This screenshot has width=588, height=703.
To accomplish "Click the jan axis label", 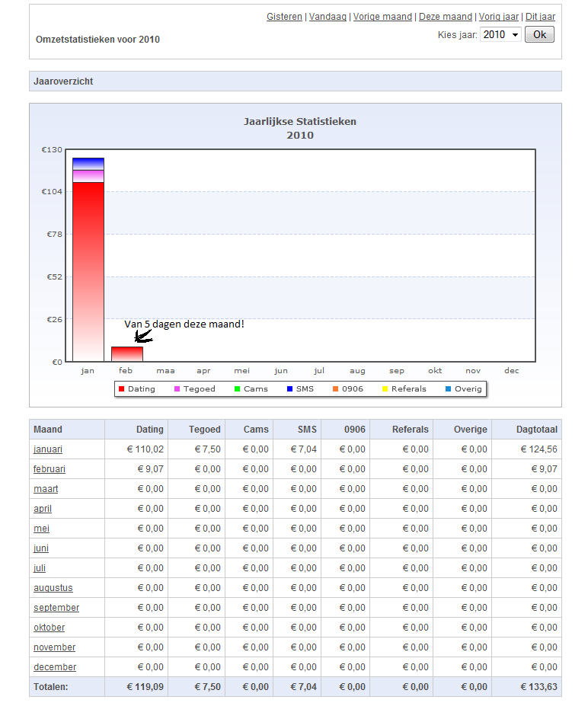I will (88, 371).
